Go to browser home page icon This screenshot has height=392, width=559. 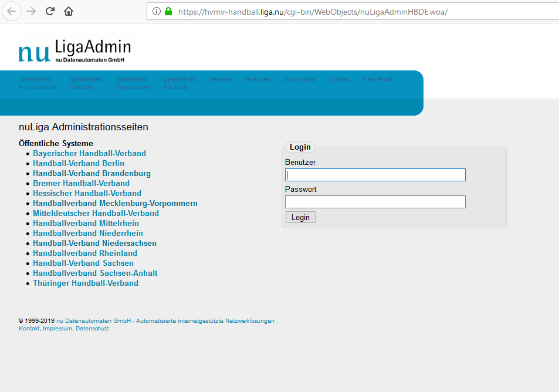click(69, 11)
